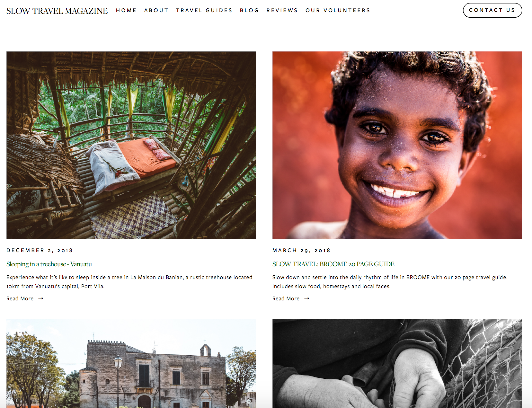Image resolution: width=532 pixels, height=408 pixels.
Task: Click Read More under the Vanuatu post
Action: tap(20, 298)
